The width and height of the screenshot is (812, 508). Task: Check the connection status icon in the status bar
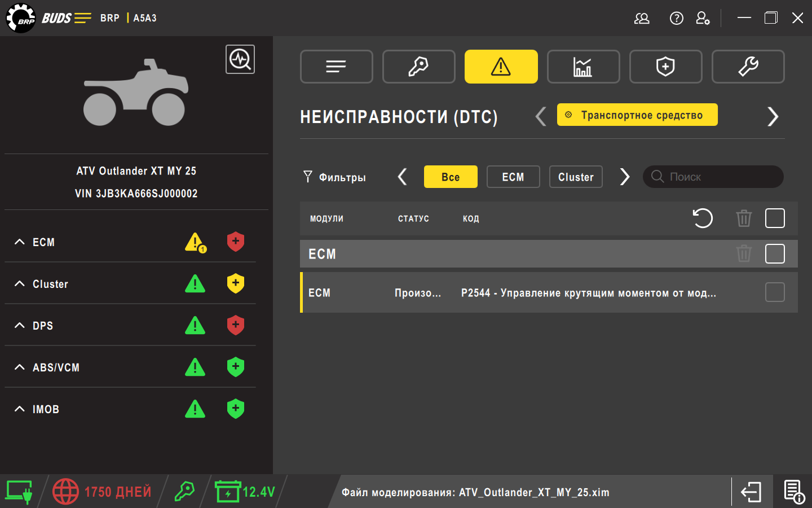[x=19, y=492]
